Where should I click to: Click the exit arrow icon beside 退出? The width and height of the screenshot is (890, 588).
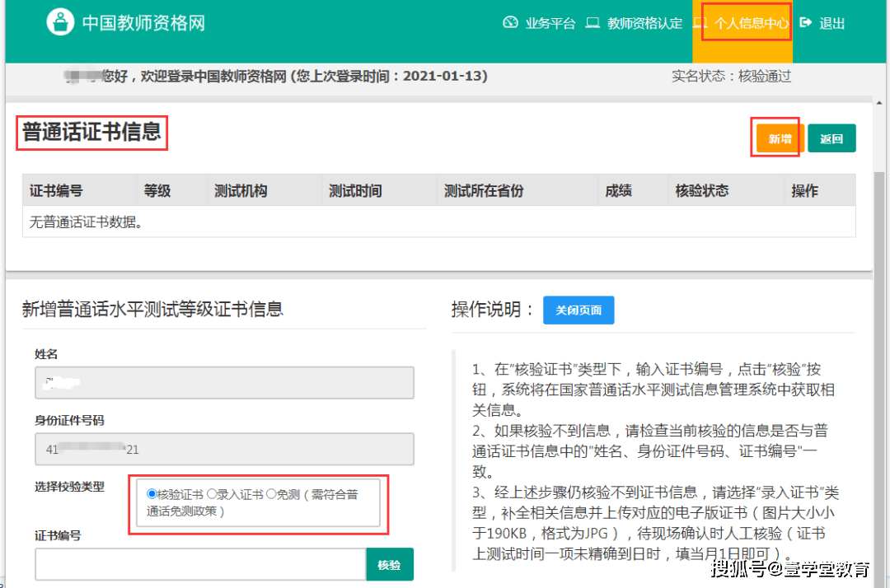pyautogui.click(x=805, y=23)
